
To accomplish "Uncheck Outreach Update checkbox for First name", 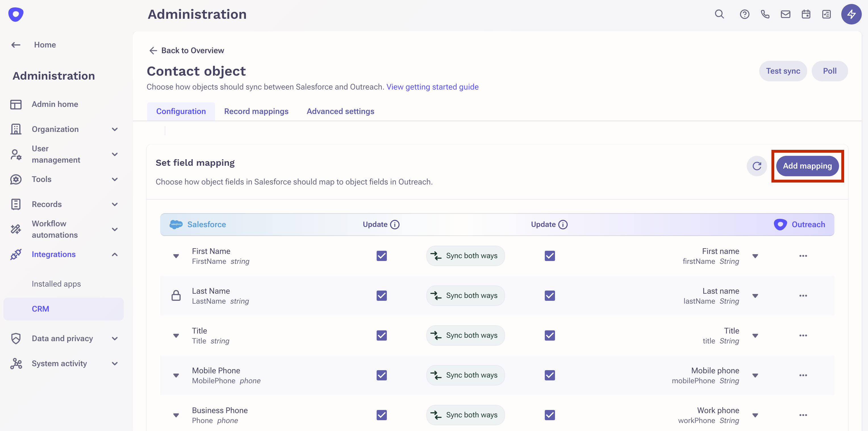I will coord(550,256).
